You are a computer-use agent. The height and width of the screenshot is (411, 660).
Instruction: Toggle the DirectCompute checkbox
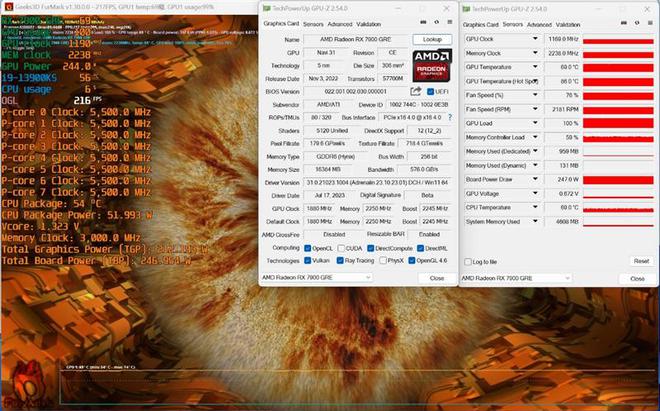(x=370, y=248)
